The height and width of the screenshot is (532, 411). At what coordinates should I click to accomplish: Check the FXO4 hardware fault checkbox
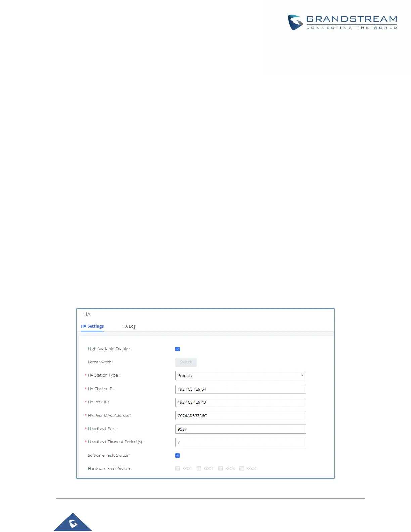[242, 469]
